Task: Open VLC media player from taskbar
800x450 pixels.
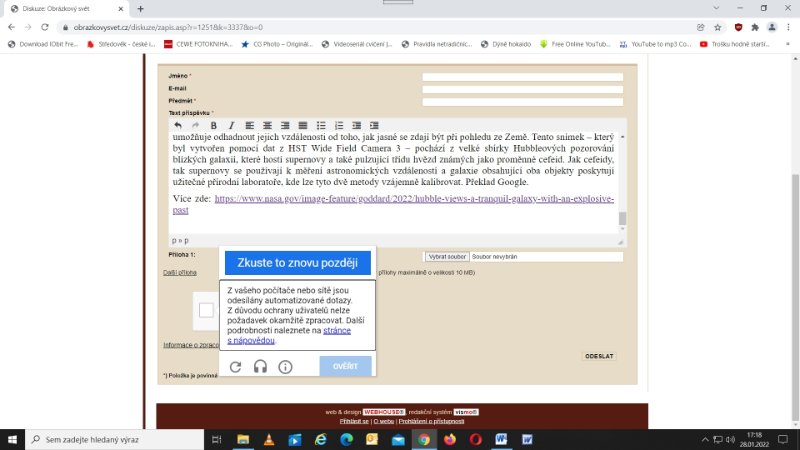Action: [x=269, y=439]
